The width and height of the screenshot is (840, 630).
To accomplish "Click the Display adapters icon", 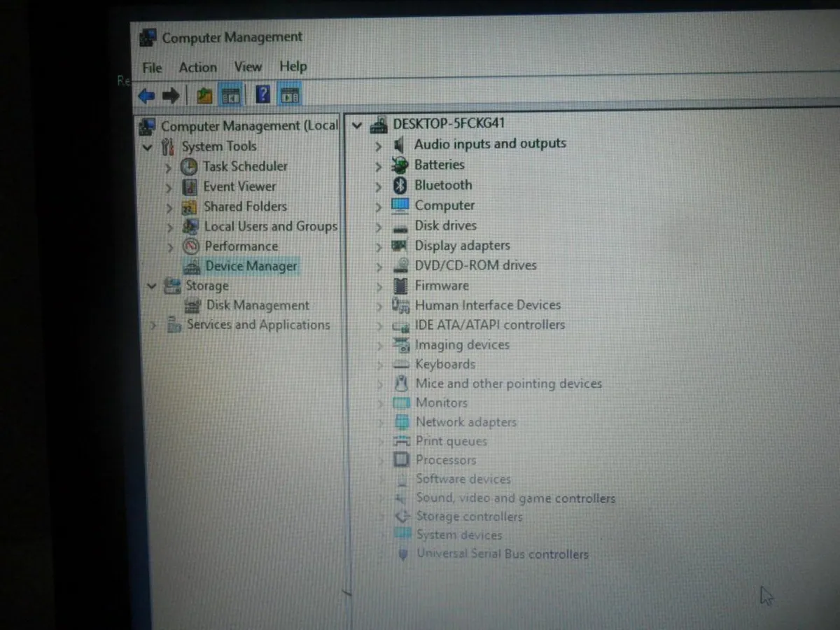I will click(400, 245).
